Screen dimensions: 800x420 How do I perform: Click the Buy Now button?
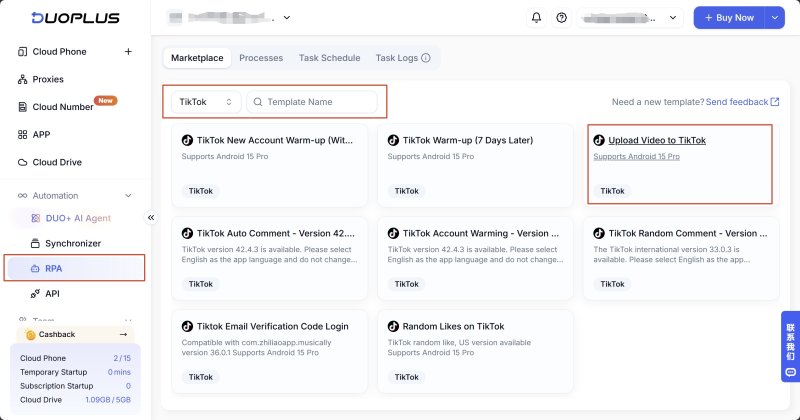point(729,18)
